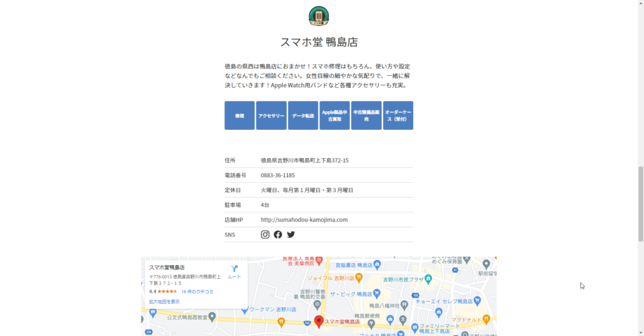Click 吉野川警察署 鴨島町交番 marker
Viewport: 644px width, 336px height.
pos(317,305)
